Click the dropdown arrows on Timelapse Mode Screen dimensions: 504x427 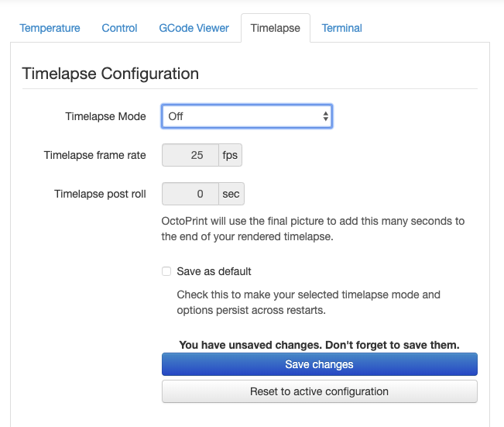[326, 116]
